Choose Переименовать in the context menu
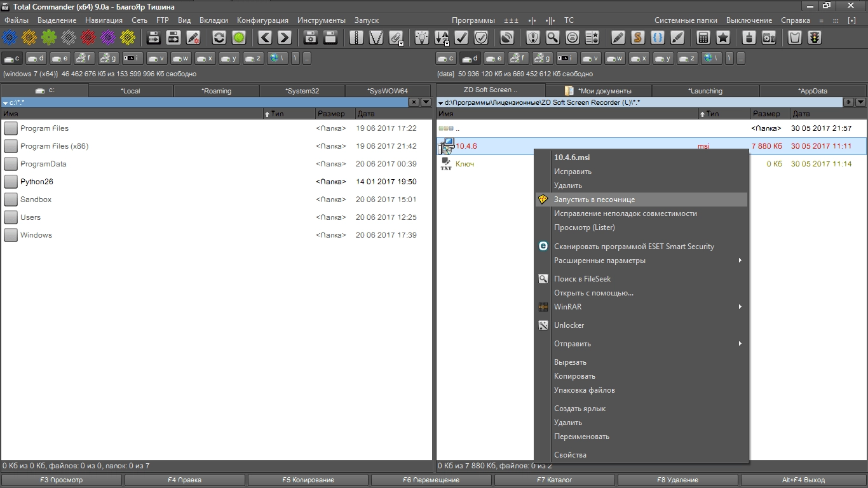 tap(641, 437)
